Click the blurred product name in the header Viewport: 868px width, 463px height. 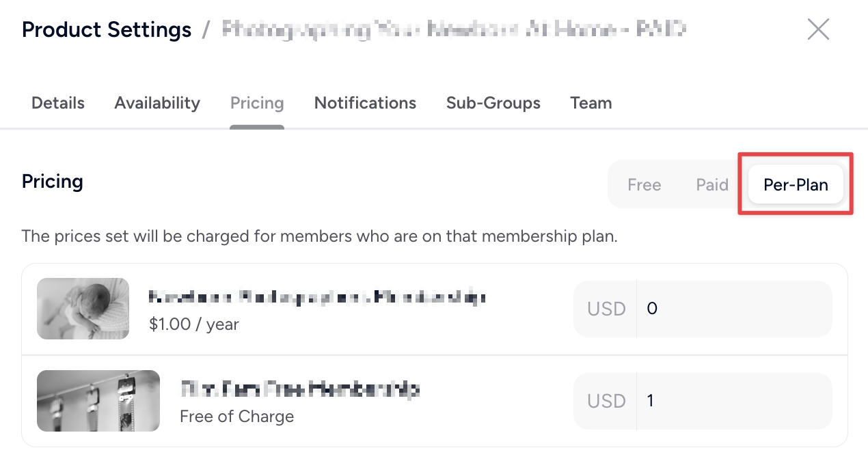(455, 29)
